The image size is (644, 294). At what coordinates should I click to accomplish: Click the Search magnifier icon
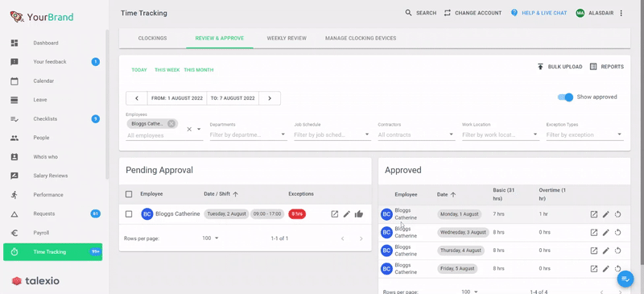click(x=408, y=13)
